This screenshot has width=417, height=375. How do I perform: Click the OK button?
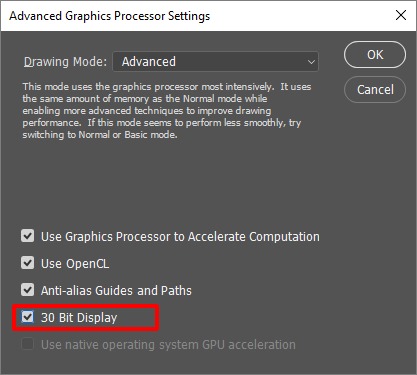(x=375, y=55)
